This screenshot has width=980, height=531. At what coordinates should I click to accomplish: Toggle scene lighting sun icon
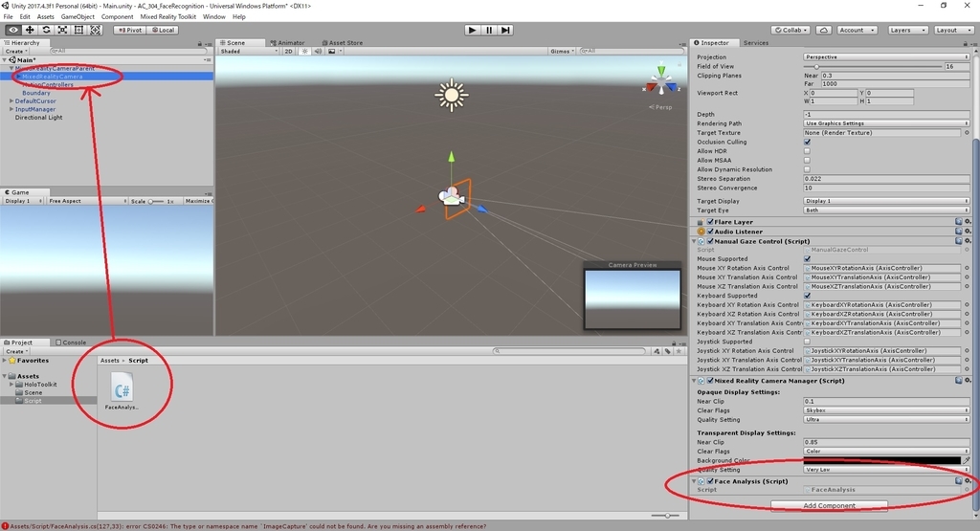pos(305,52)
